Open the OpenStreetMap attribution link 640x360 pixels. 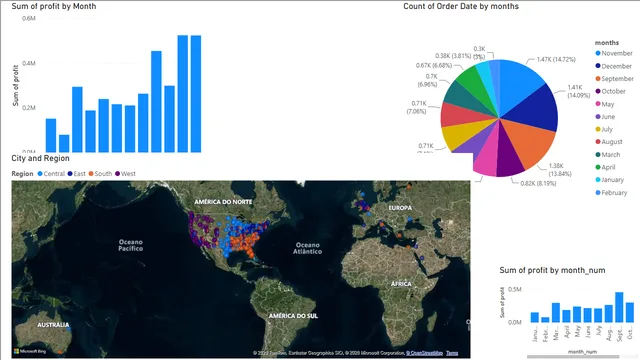coord(424,353)
